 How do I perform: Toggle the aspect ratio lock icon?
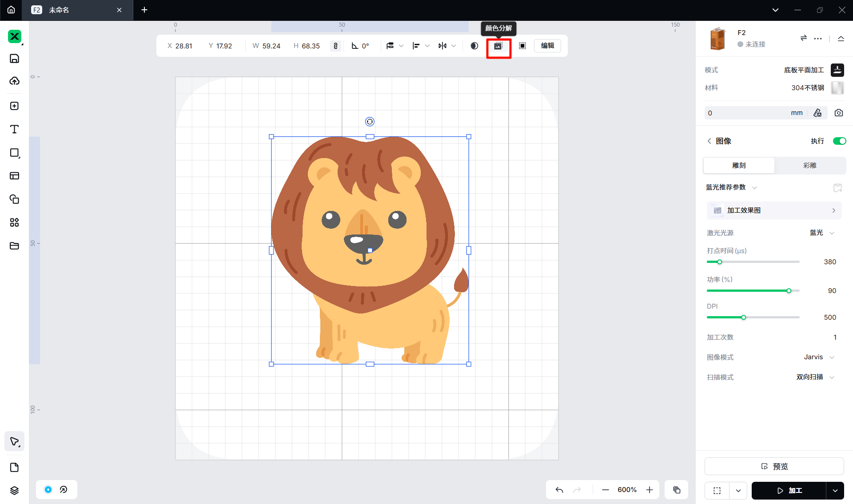335,46
